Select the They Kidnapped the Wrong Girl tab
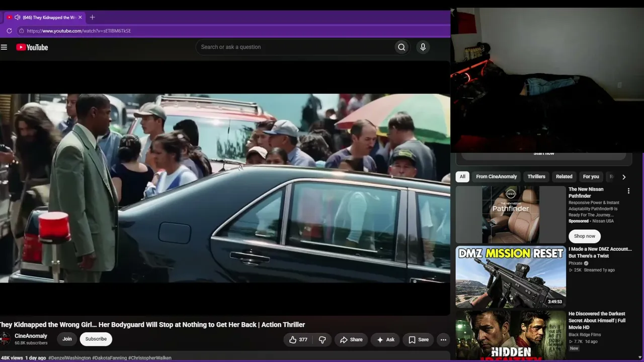Image resolution: width=644 pixels, height=362 pixels. click(x=45, y=17)
